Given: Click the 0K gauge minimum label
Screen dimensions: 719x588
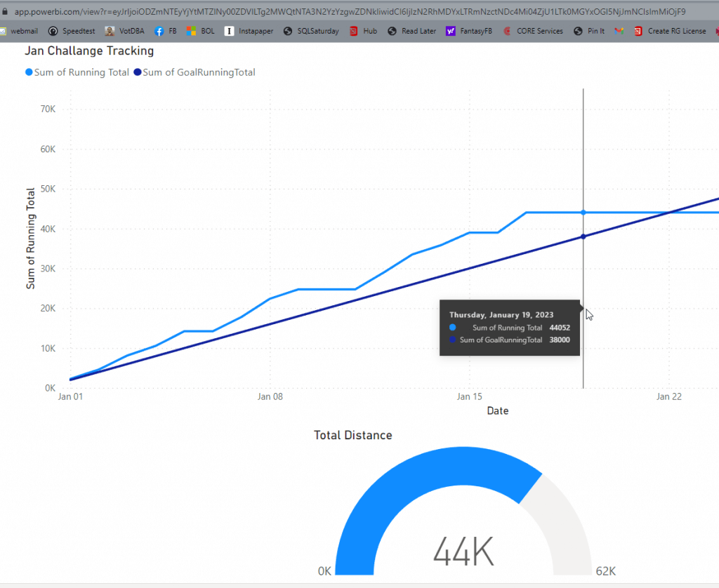Looking at the screenshot, I should pos(324,571).
